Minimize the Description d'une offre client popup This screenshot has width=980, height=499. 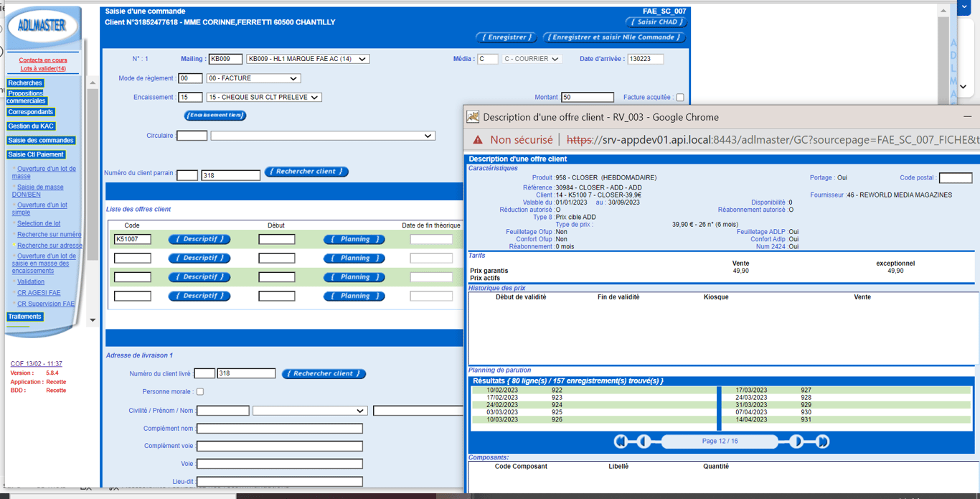[967, 116]
